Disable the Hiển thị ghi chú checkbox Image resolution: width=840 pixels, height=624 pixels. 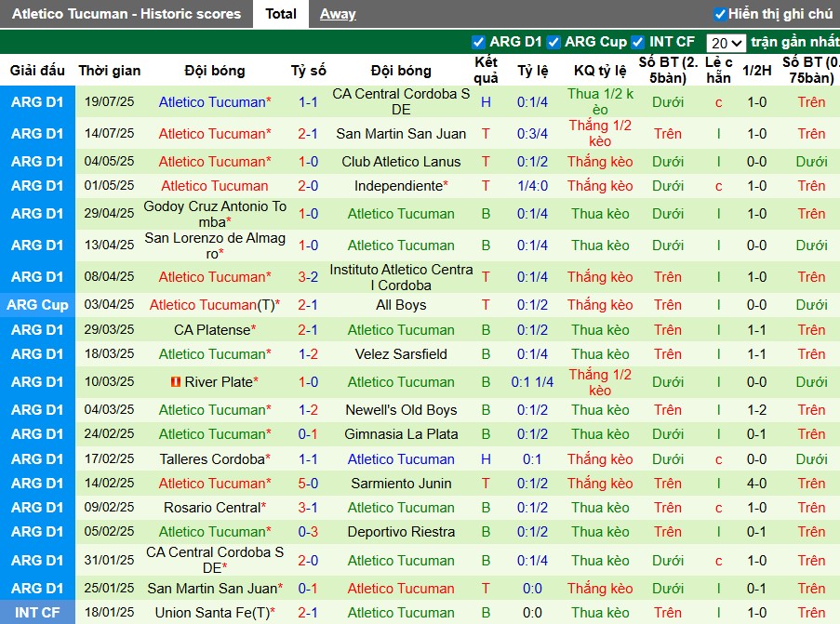click(720, 14)
